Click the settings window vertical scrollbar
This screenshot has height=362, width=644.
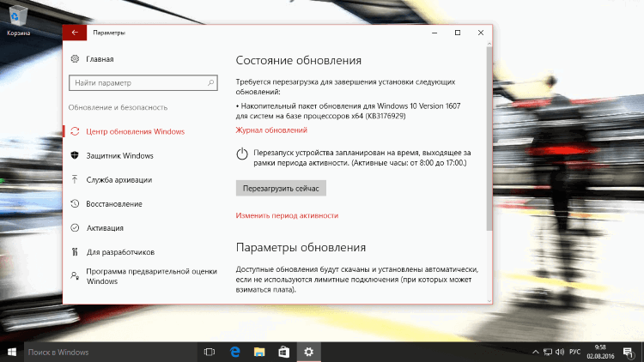coord(489,137)
